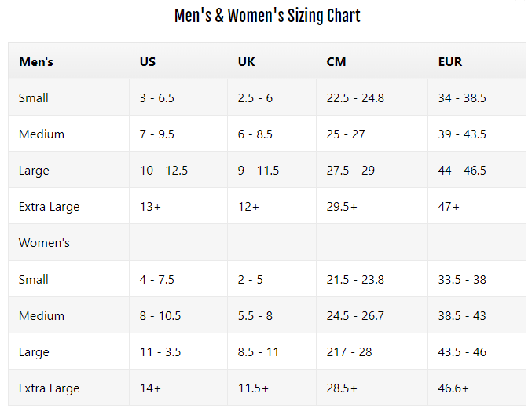Image resolution: width=532 pixels, height=412 pixels.
Task: Click the 13+ US cell
Action: point(151,207)
